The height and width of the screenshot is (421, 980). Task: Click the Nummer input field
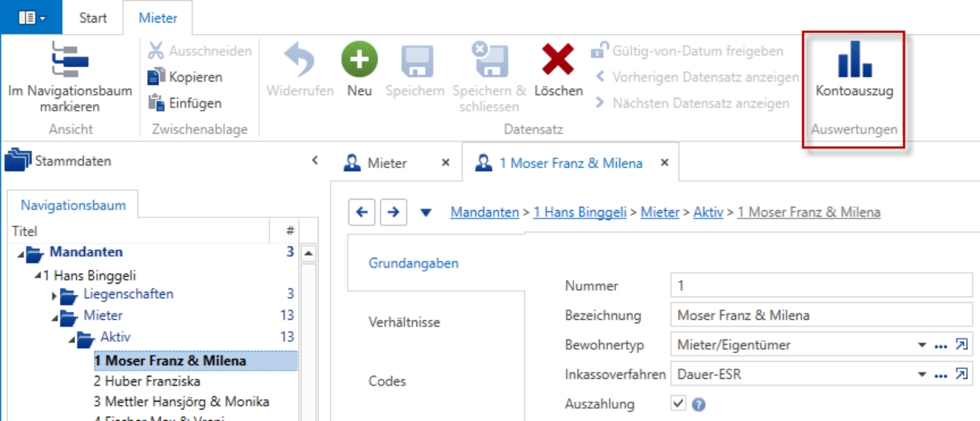(x=822, y=285)
